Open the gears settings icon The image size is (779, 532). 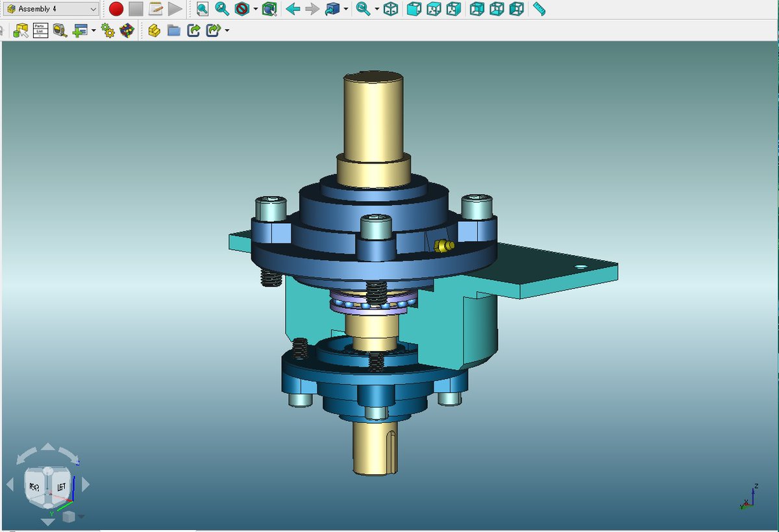pyautogui.click(x=108, y=30)
